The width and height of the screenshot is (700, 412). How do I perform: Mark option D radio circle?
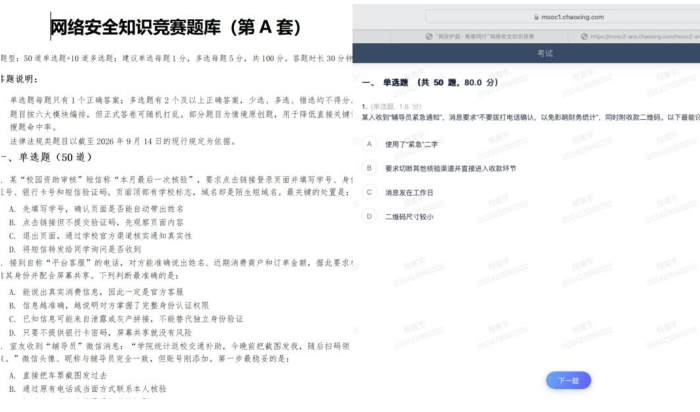(369, 216)
